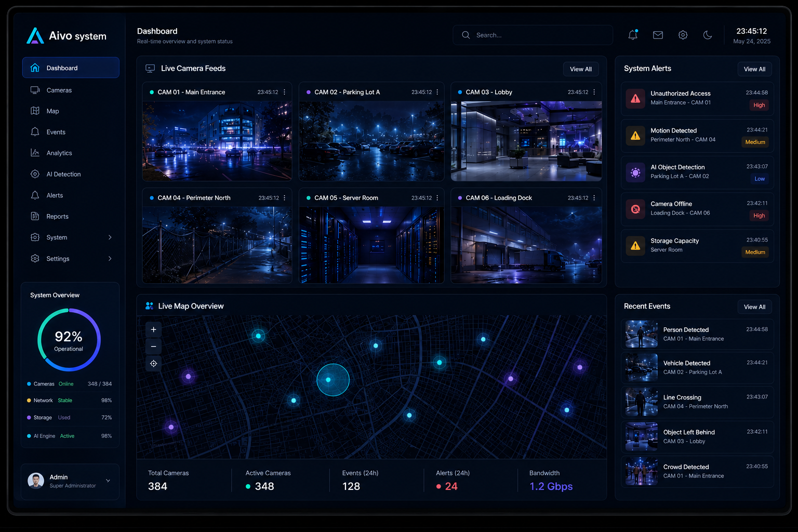Click the Medium badge on Storage Capacity
798x532 pixels.
pos(755,252)
